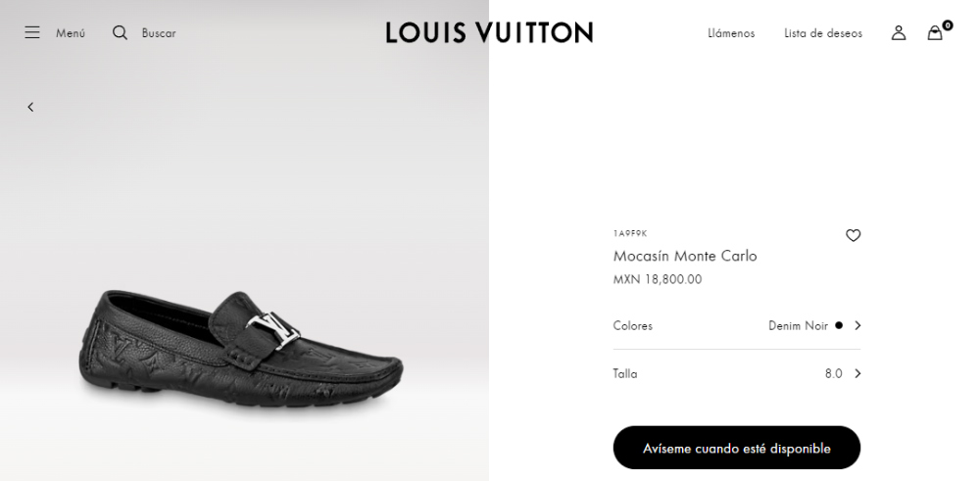Open the hamburger menu icon

click(x=32, y=32)
